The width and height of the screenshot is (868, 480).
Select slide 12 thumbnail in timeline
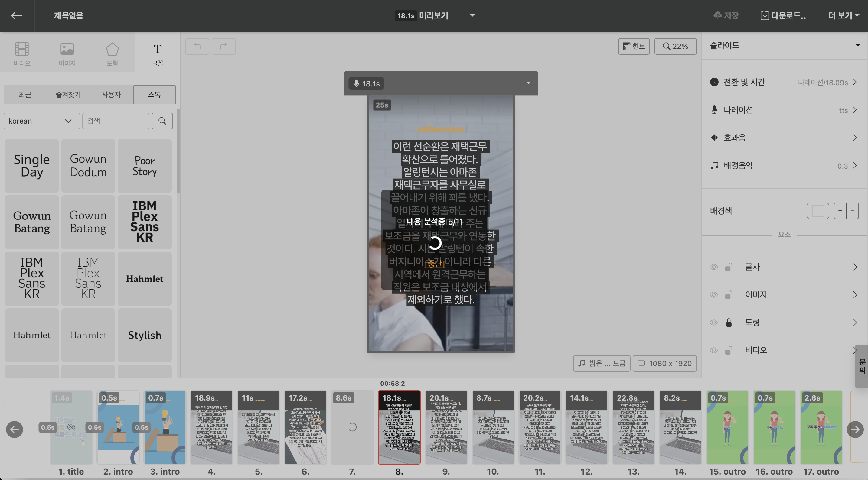point(586,427)
